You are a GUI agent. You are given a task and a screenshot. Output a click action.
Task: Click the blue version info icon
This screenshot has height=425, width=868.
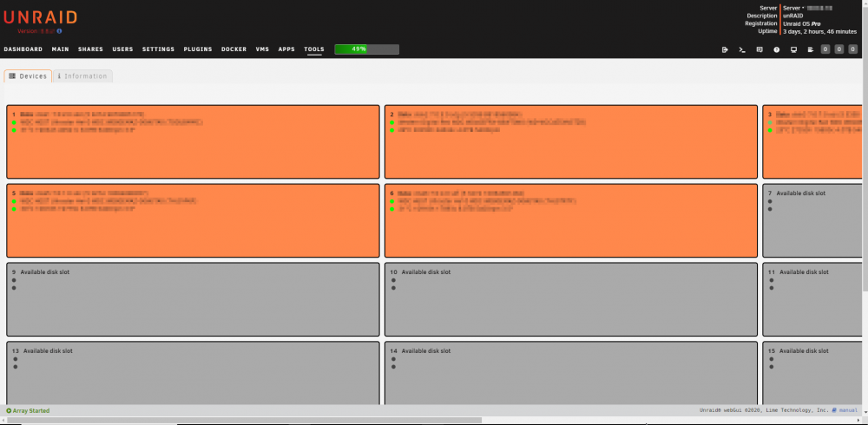tap(59, 31)
